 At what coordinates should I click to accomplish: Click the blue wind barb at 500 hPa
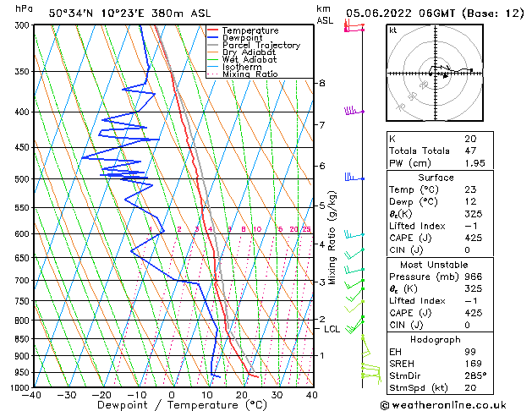coord(354,178)
